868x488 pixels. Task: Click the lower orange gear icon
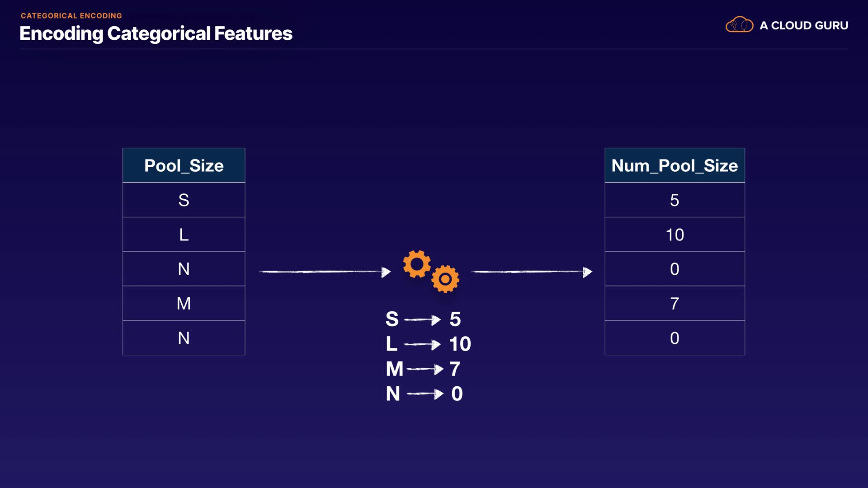click(x=445, y=279)
